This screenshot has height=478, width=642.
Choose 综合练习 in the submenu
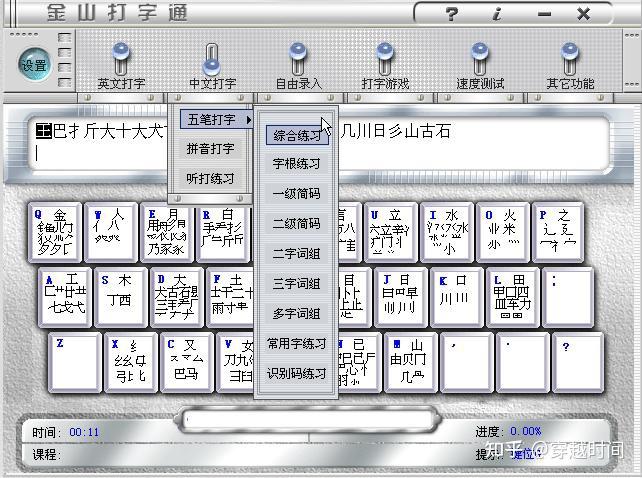297,135
